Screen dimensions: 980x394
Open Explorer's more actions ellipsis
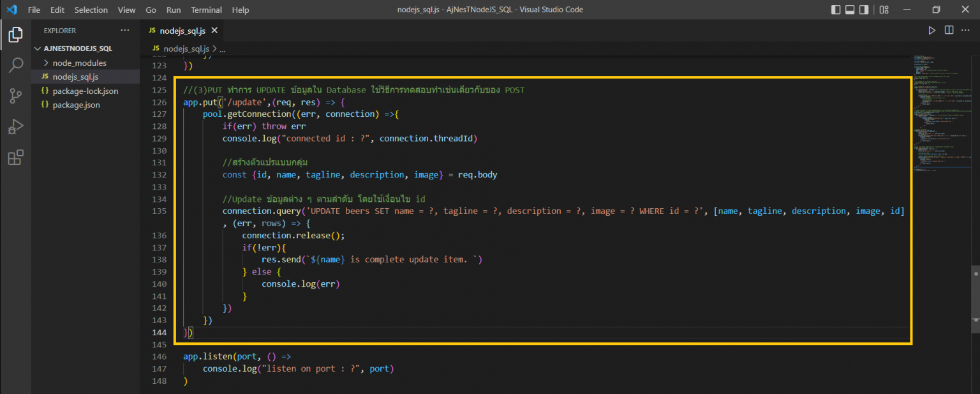(x=125, y=30)
